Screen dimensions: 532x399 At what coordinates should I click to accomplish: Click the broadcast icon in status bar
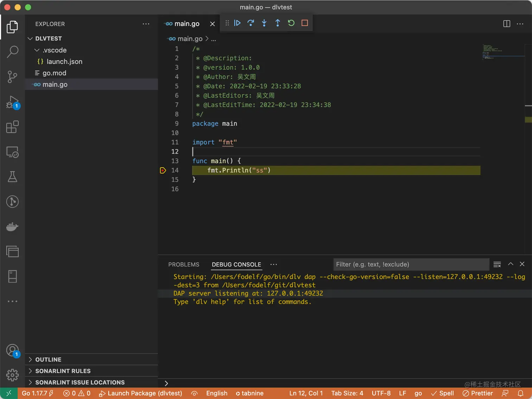pos(194,393)
